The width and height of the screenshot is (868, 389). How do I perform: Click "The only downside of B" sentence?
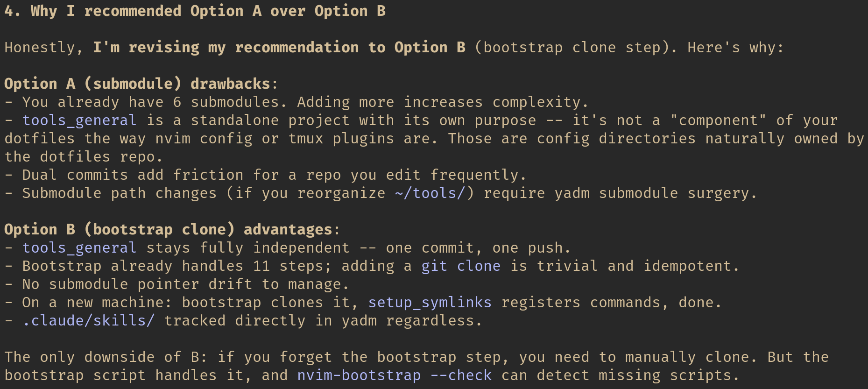(106, 357)
